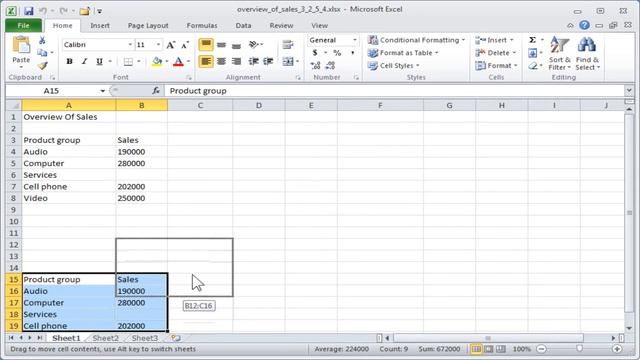
Task: Open the Calibri font name dropdown
Action: point(130,44)
